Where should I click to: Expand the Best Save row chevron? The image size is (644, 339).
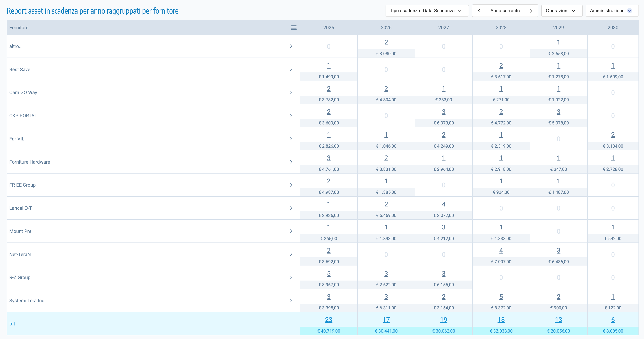click(x=291, y=69)
